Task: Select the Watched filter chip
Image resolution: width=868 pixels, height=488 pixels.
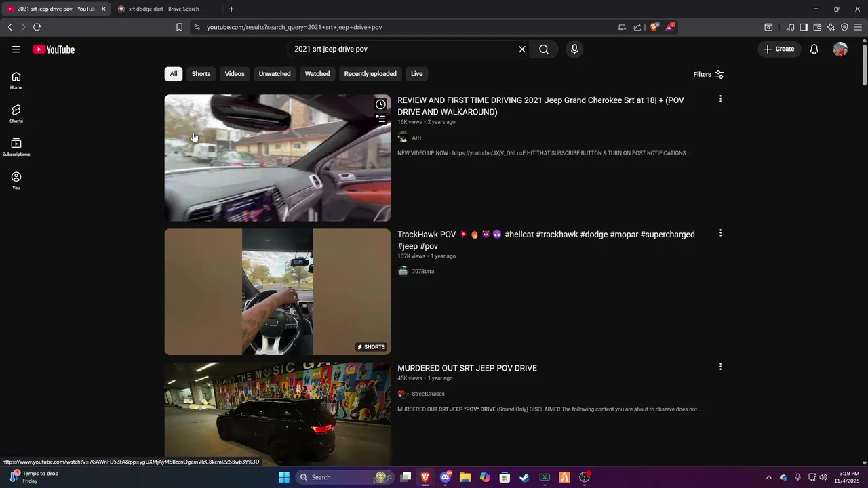Action: pyautogui.click(x=317, y=74)
